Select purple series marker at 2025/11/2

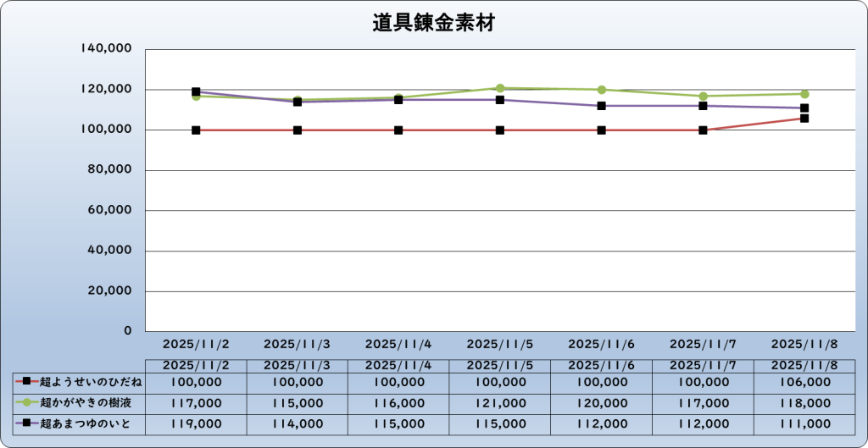196,91
